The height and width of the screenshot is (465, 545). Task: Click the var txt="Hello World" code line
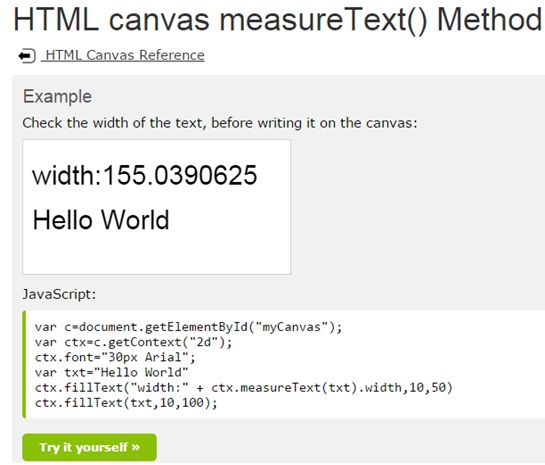(x=112, y=373)
